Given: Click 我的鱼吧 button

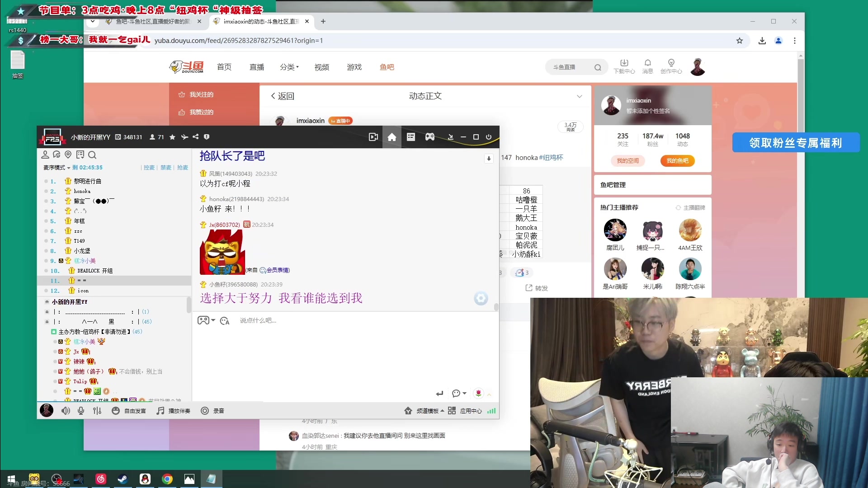Looking at the screenshot, I should [x=678, y=161].
